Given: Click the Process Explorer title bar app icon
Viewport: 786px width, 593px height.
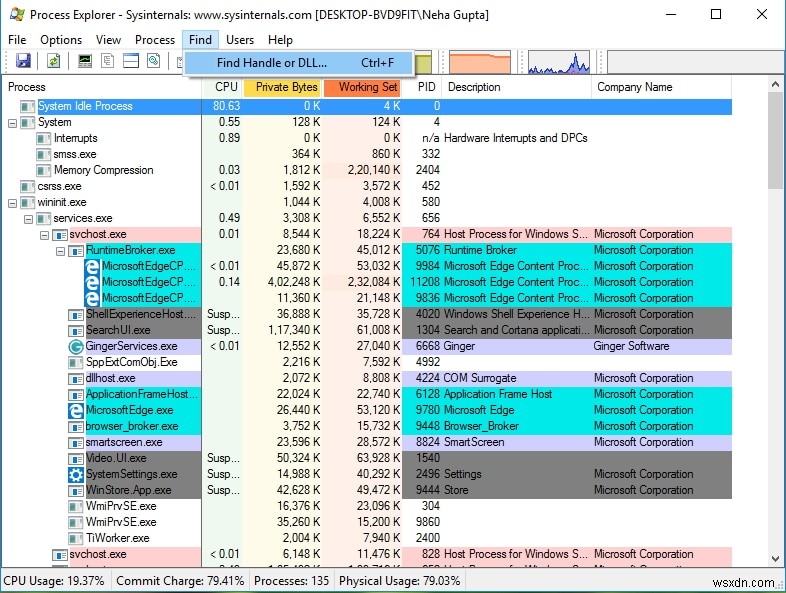Looking at the screenshot, I should point(17,14).
